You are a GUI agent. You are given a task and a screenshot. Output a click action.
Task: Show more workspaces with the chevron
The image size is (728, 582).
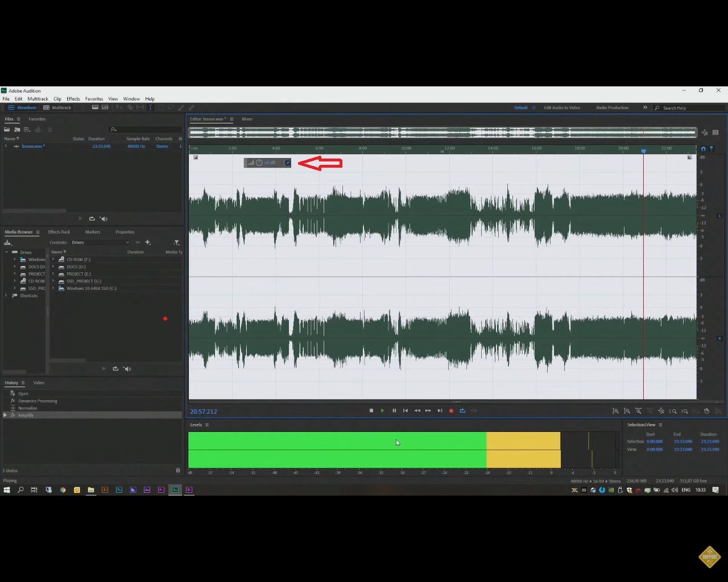click(x=645, y=107)
